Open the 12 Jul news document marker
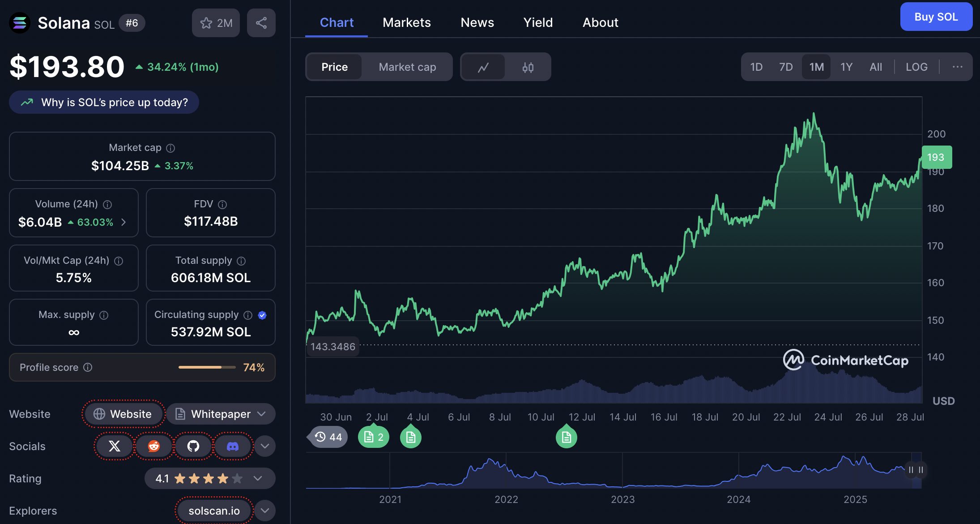980x524 pixels. [567, 437]
